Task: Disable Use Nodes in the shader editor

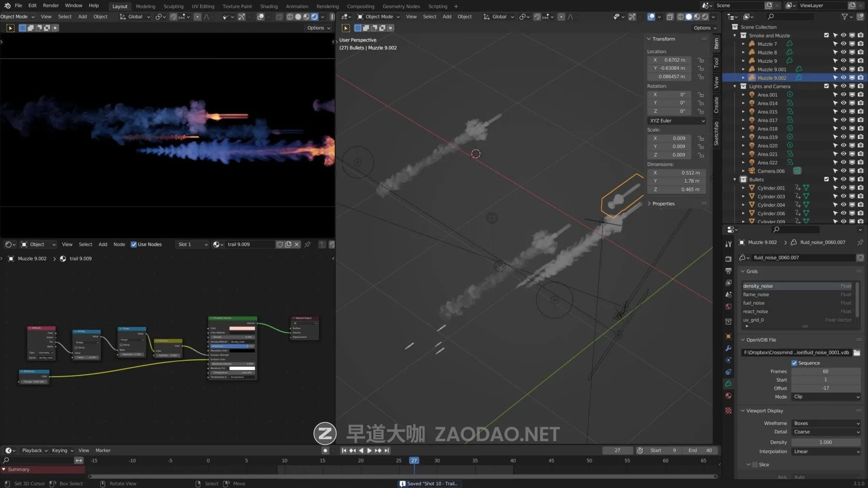Action: coord(134,244)
